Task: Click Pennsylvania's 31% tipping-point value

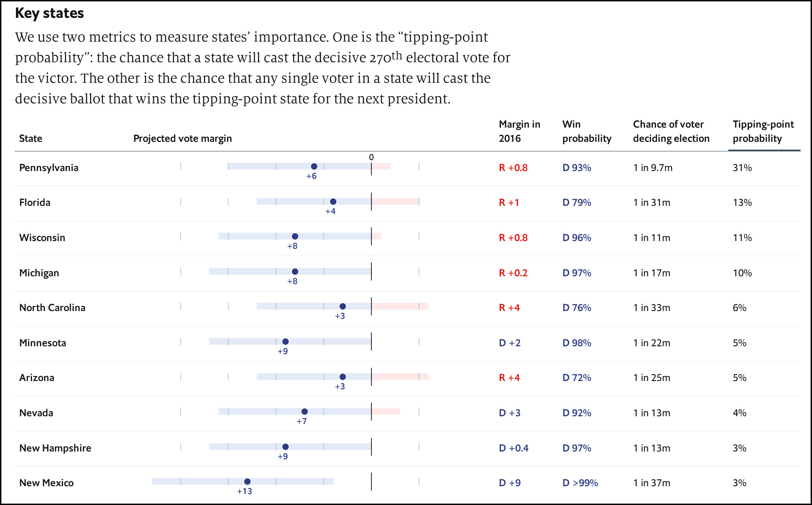Action: [x=742, y=168]
